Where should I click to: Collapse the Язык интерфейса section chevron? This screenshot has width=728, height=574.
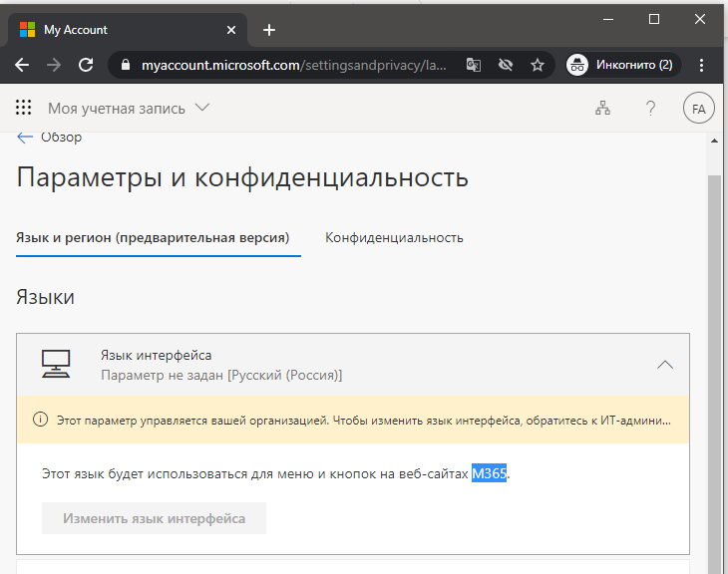[665, 365]
